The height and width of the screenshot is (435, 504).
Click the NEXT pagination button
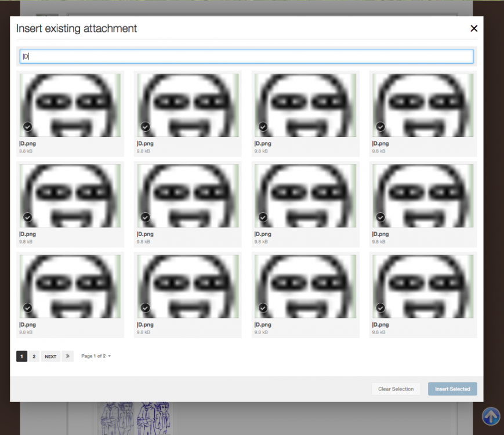[x=50, y=356]
